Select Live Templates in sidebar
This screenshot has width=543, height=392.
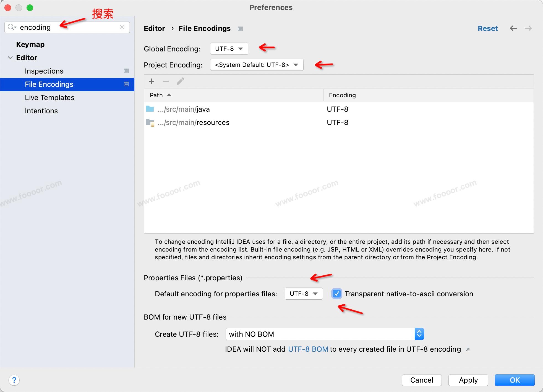49,98
